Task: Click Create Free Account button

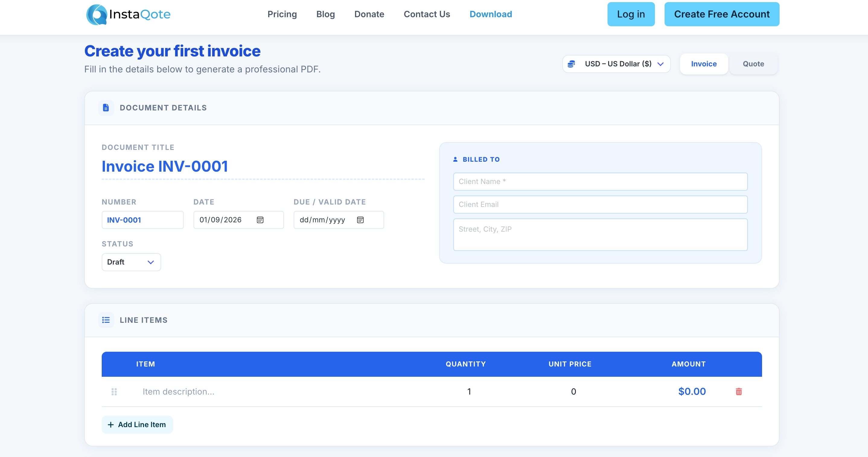Action: point(722,14)
